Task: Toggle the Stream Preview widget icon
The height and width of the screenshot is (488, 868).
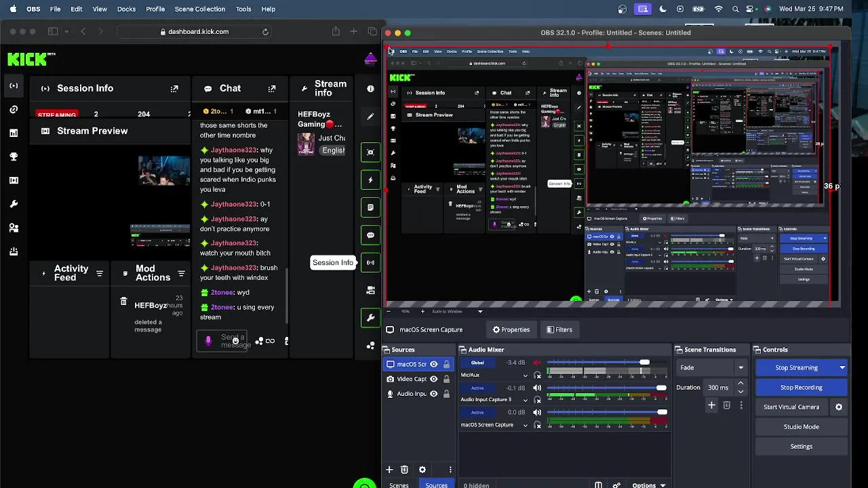Action: (x=370, y=152)
